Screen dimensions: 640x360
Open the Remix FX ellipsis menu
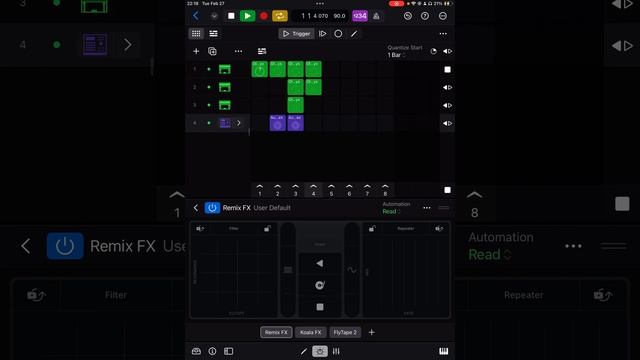[x=427, y=208]
